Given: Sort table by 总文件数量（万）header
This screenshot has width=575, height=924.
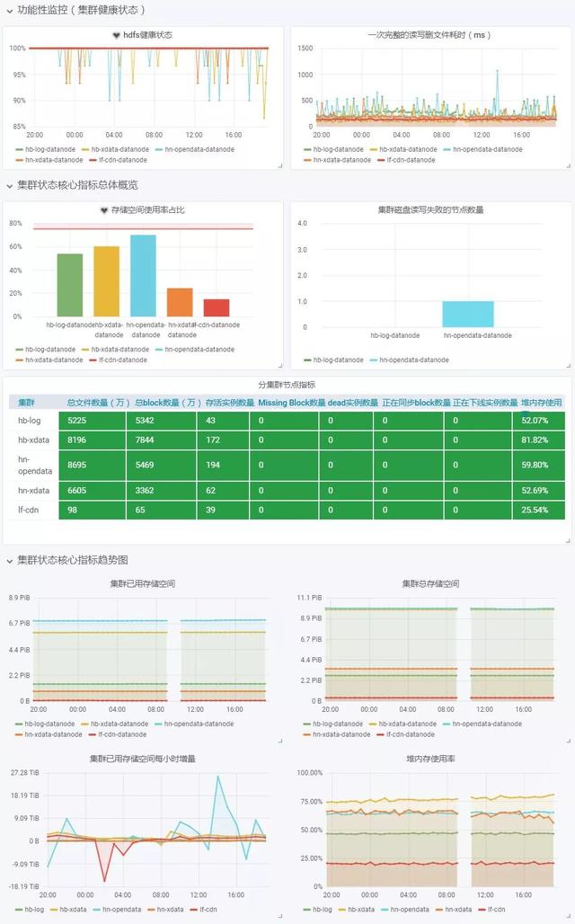Looking at the screenshot, I should tap(98, 403).
